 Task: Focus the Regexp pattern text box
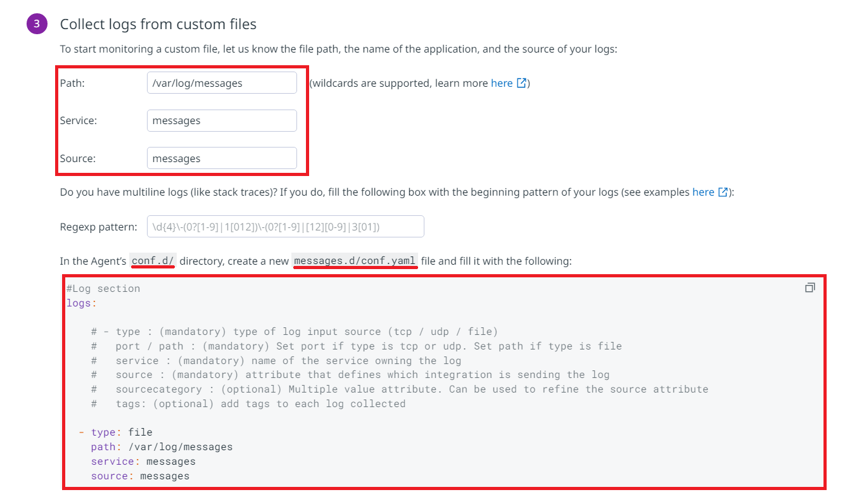click(x=285, y=227)
